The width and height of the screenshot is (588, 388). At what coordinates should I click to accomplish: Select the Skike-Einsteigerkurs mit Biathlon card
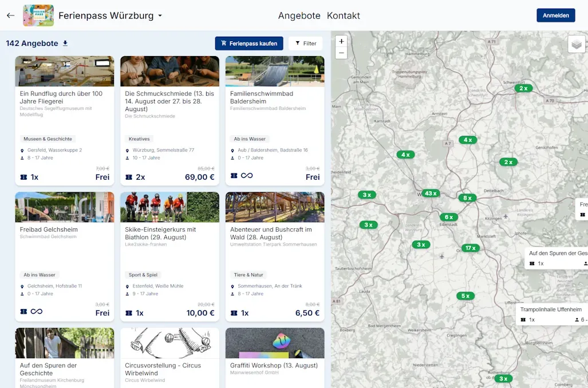coord(169,233)
